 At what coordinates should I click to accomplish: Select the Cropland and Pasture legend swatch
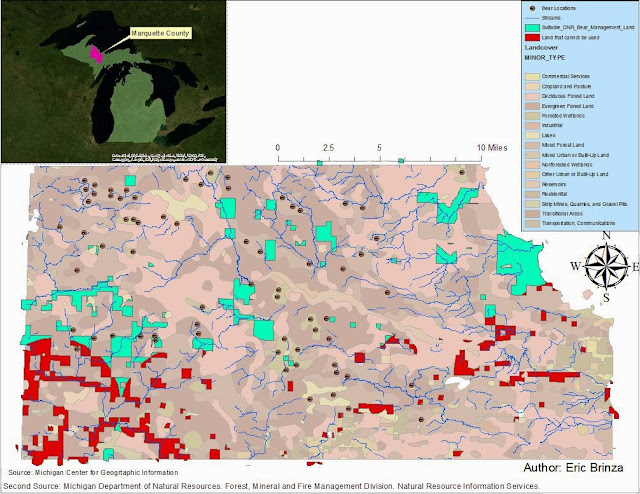click(x=532, y=87)
